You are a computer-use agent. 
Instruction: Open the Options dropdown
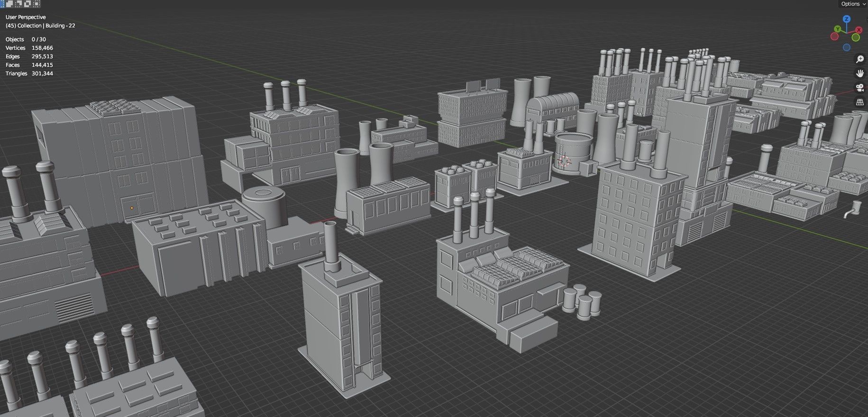[x=853, y=4]
